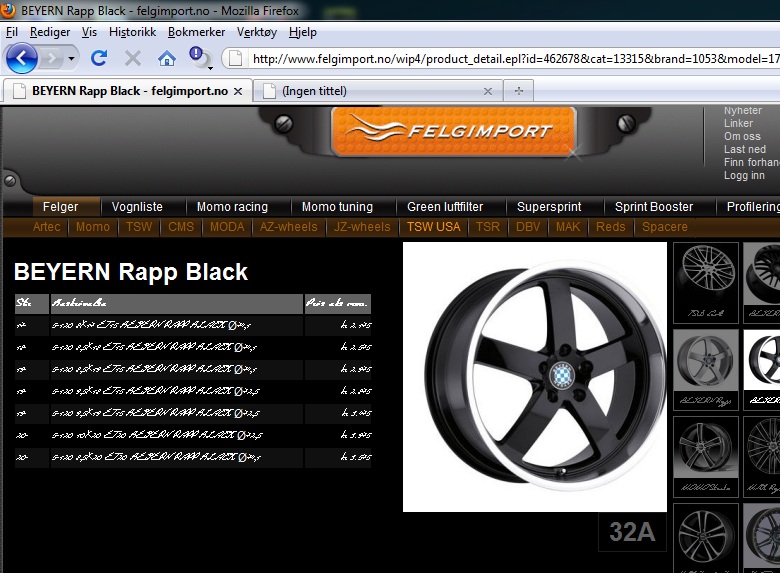This screenshot has width=780, height=573.
Task: Open the recent history dropdown arrow
Action: click(72, 59)
